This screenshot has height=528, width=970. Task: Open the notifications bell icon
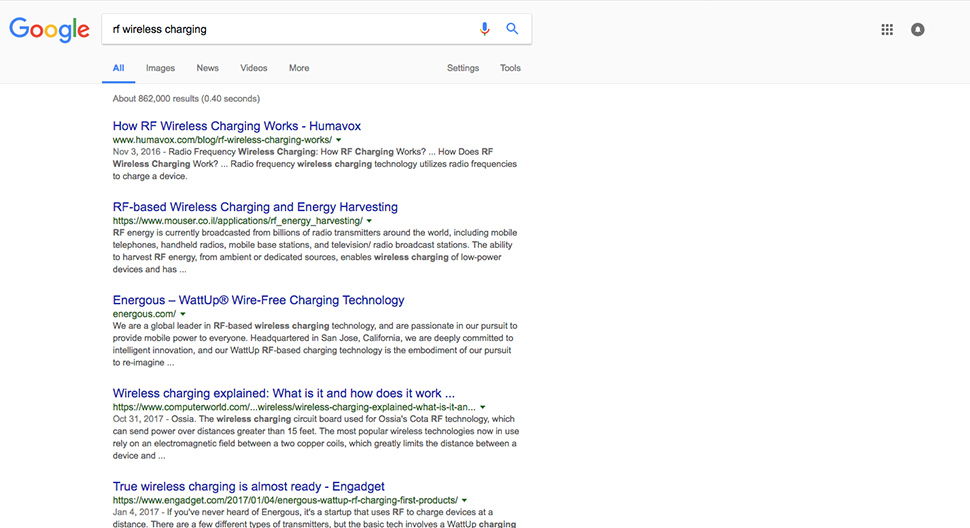coord(917,30)
